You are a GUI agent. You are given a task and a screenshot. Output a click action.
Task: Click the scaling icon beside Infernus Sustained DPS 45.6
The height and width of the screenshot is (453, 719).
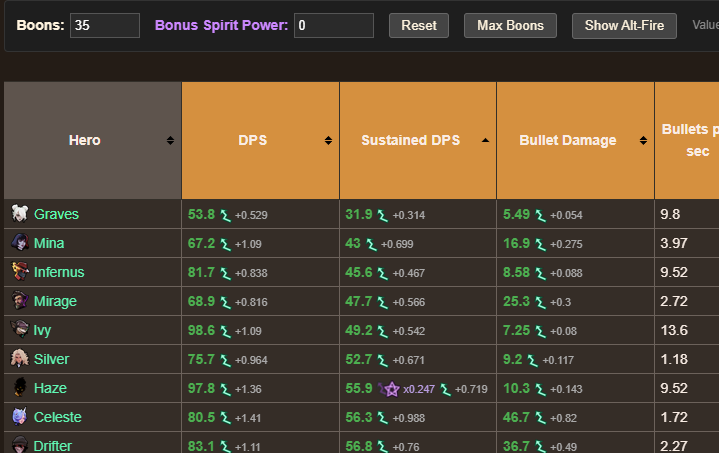click(382, 273)
